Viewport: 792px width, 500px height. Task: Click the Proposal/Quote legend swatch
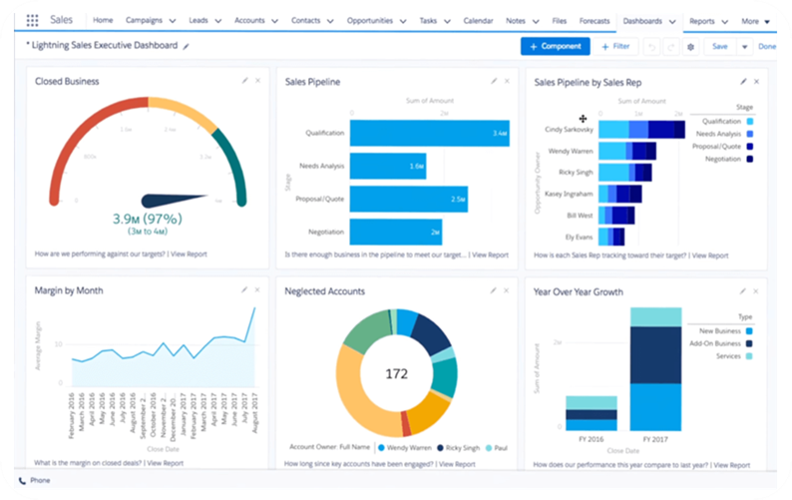click(750, 146)
